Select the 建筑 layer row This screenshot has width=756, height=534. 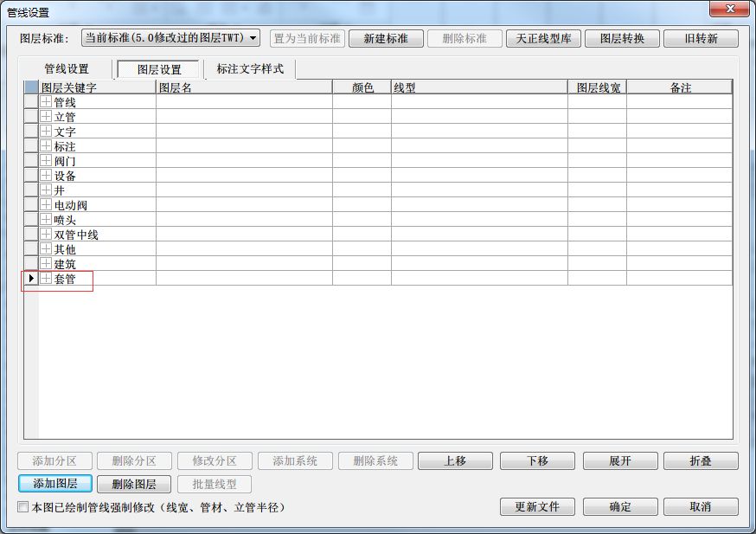coord(69,265)
